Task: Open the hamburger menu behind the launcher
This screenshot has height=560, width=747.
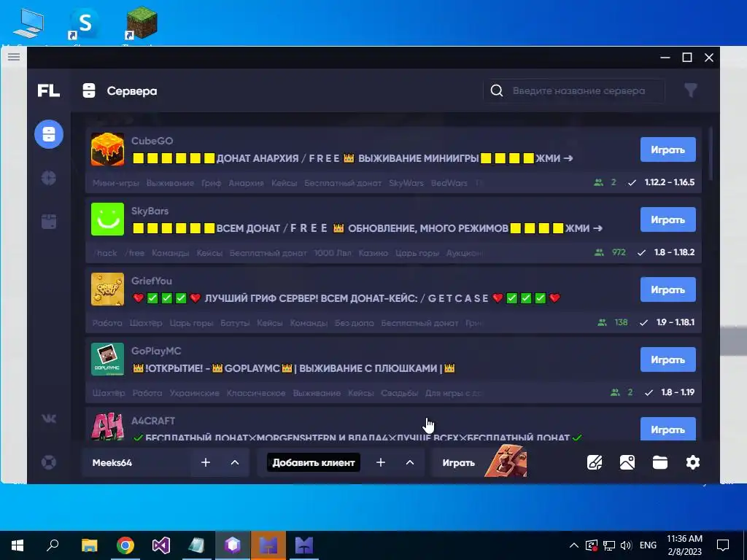Action: pos(14,57)
